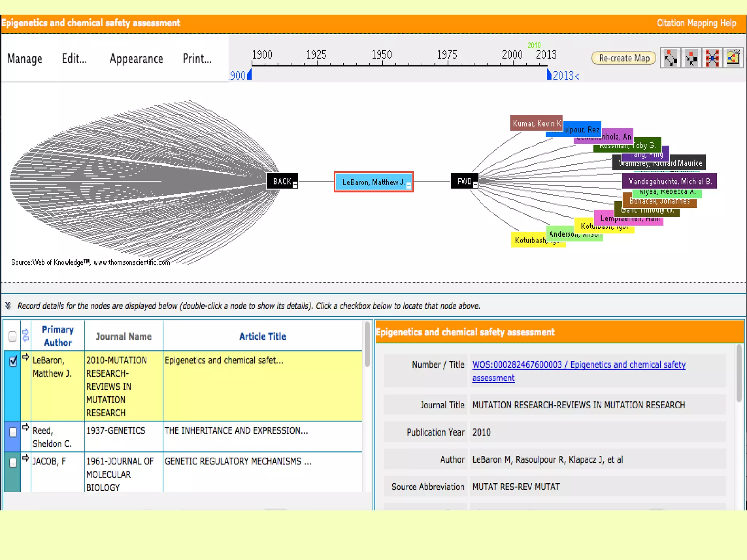Click the blue swap-columns icon in table header
Screen dimensions: 747x560
click(26, 335)
